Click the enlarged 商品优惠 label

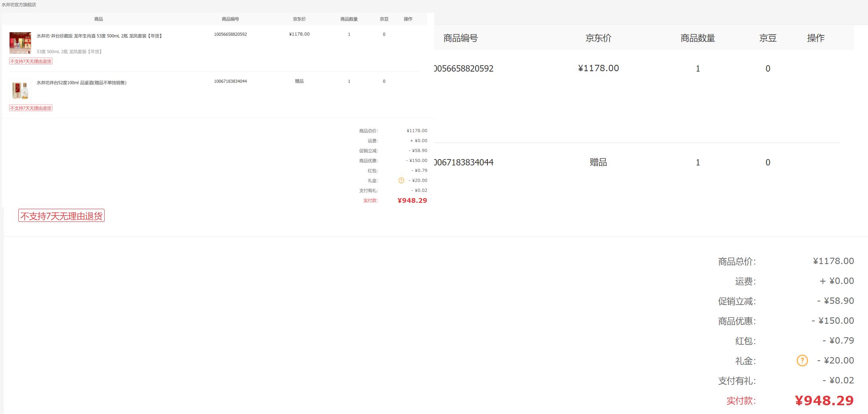click(737, 321)
